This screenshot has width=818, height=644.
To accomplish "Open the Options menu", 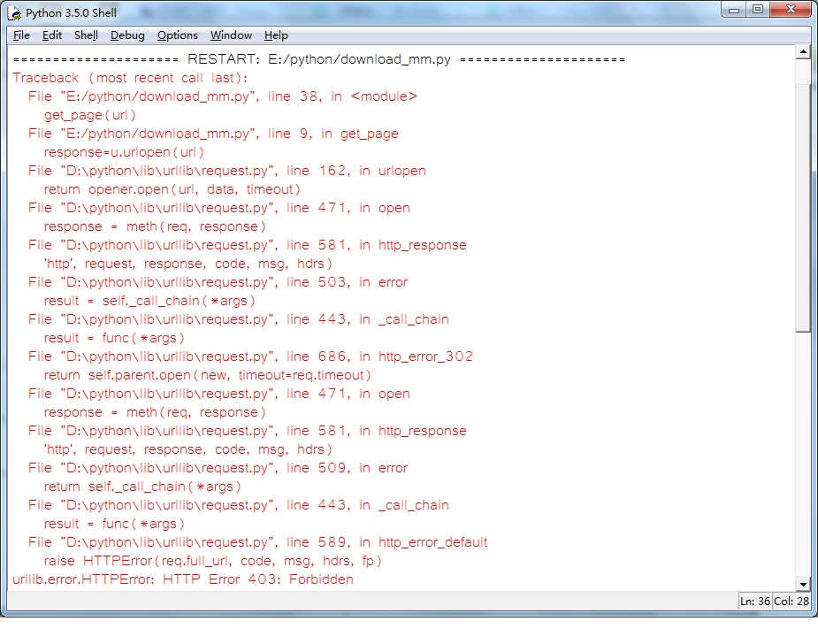I will pyautogui.click(x=177, y=35).
